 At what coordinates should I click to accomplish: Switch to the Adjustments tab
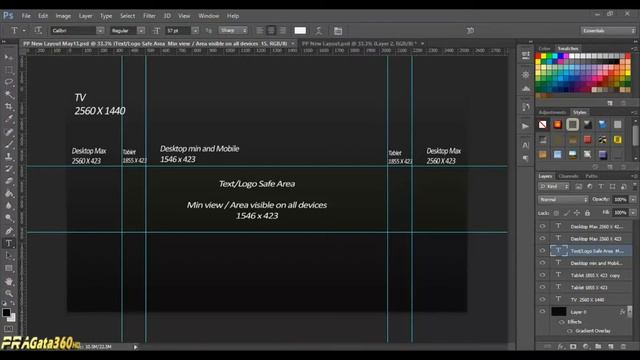click(552, 112)
